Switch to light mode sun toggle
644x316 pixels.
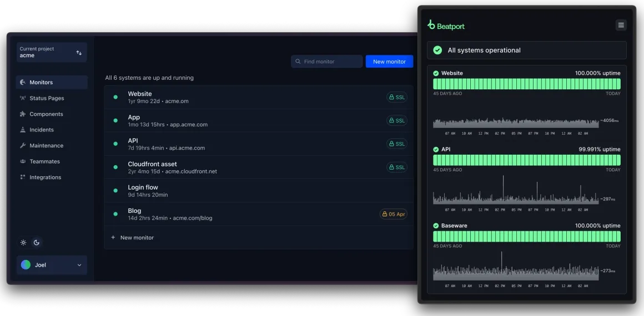pyautogui.click(x=23, y=243)
